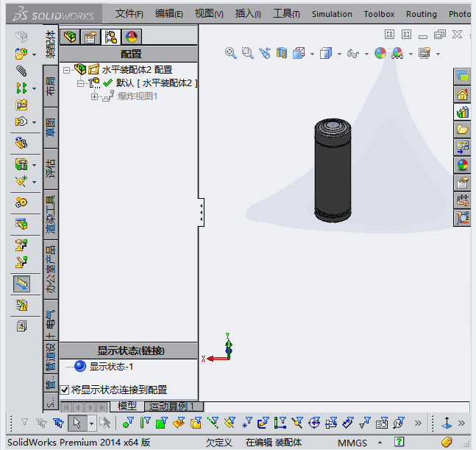476x450 pixels.
Task: Show more selection filter toolbar buttons
Action: point(418,423)
